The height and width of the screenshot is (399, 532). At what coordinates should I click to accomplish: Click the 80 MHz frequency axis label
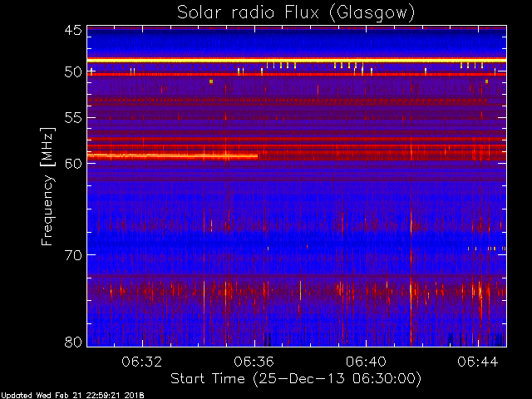73,342
